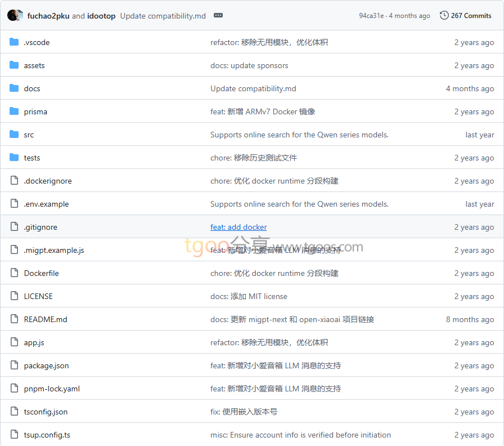Click the prisma folder icon

click(x=14, y=111)
